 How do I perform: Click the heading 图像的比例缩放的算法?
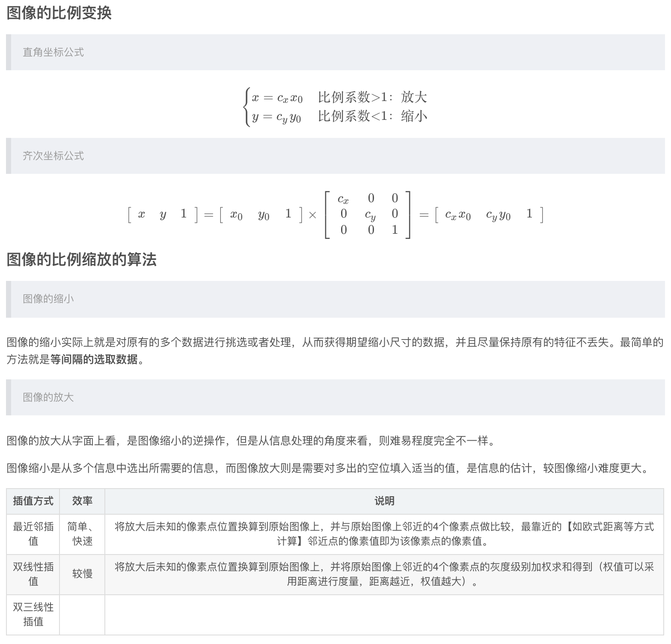[x=81, y=259]
